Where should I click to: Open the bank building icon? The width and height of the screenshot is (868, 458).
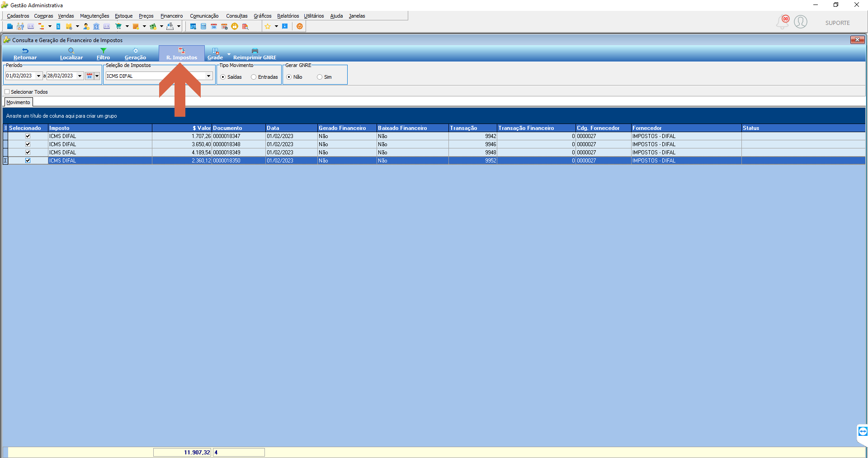pos(96,26)
